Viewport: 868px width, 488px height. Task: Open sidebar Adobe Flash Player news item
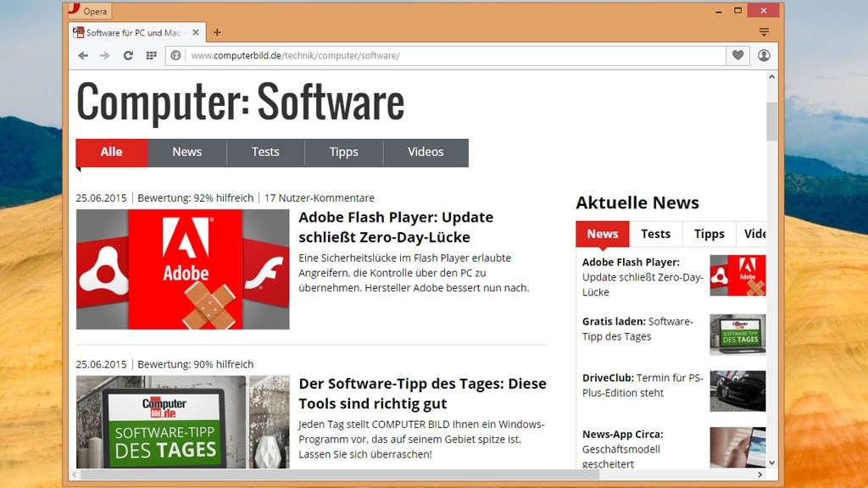pyautogui.click(x=643, y=277)
